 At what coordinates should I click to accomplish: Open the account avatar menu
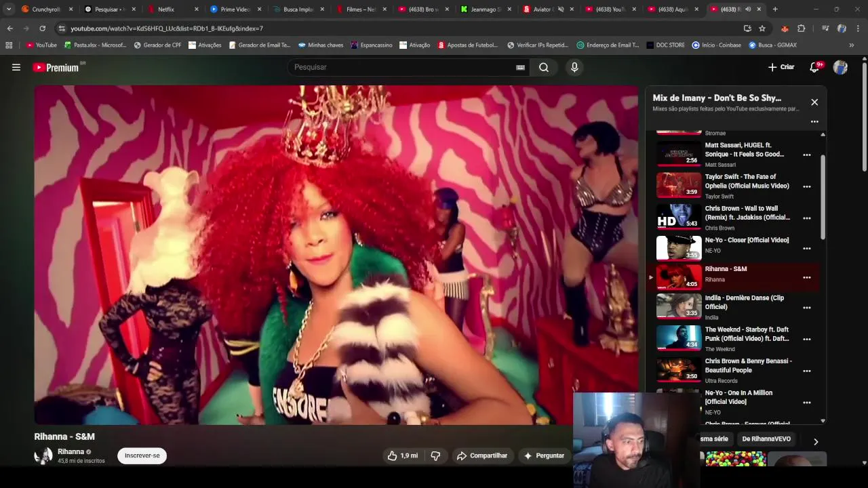840,67
